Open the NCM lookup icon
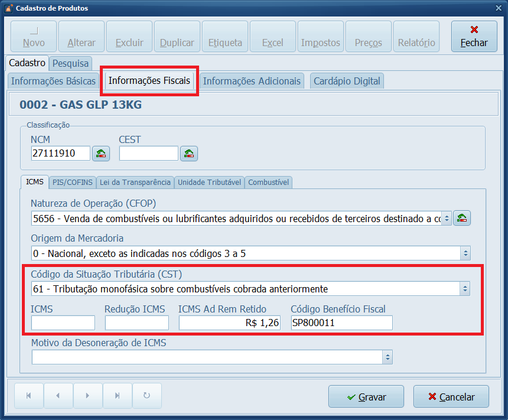Viewport: 508px width, 420px height. click(x=100, y=153)
